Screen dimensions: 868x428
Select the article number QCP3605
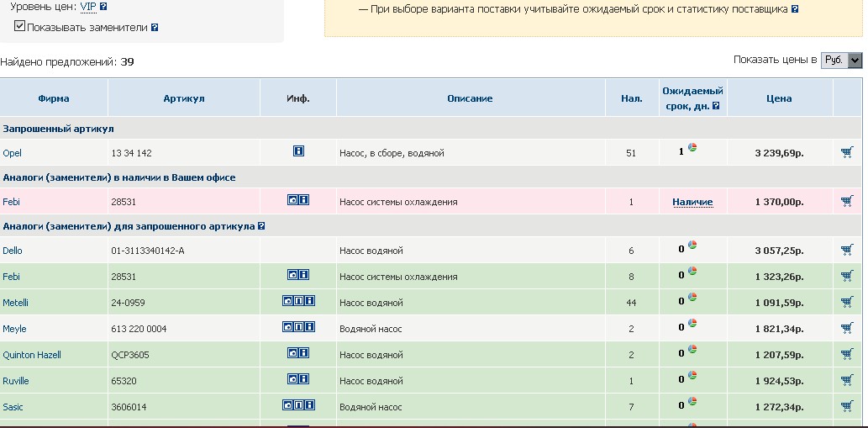[130, 354]
